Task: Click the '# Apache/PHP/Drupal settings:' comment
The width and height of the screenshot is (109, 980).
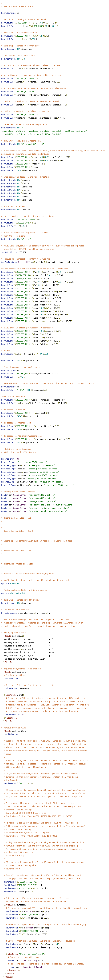Action: (x=17, y=563)
